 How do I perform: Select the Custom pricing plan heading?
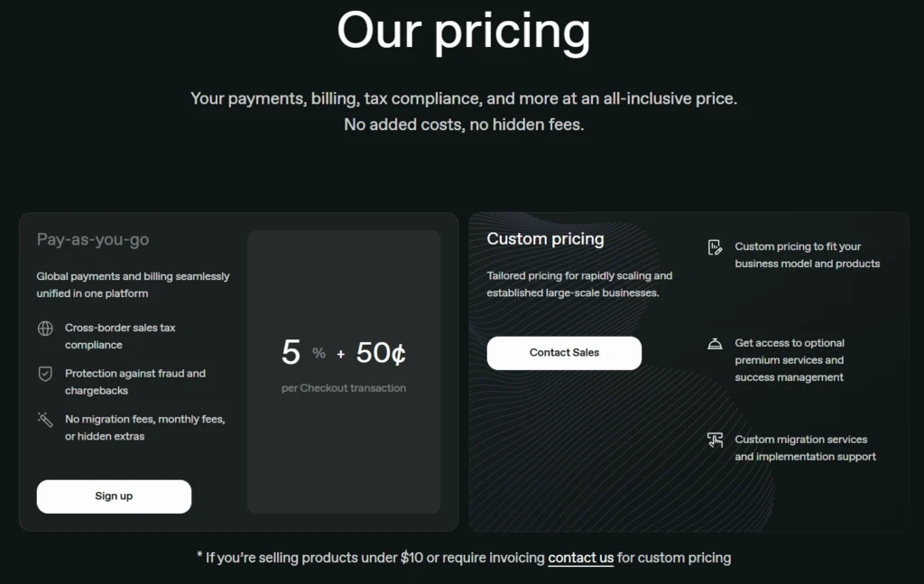[x=545, y=239]
